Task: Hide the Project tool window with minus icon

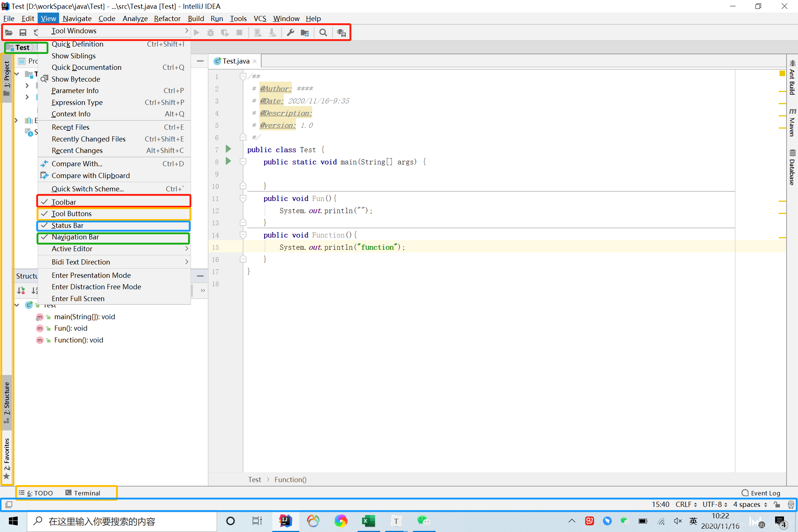Action: 200,61
